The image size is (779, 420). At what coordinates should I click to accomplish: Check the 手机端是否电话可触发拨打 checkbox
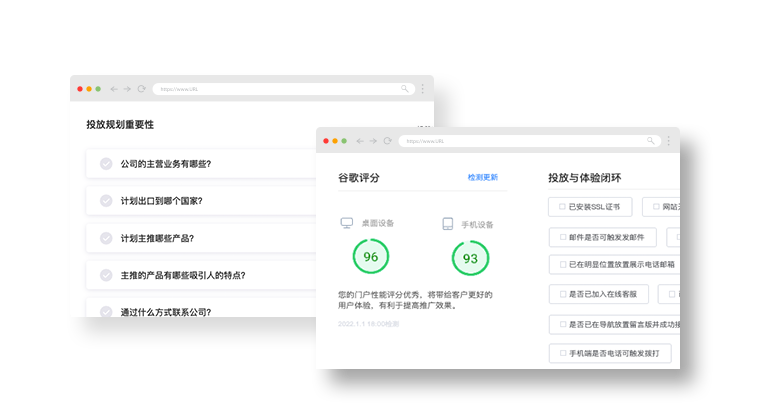tap(563, 353)
